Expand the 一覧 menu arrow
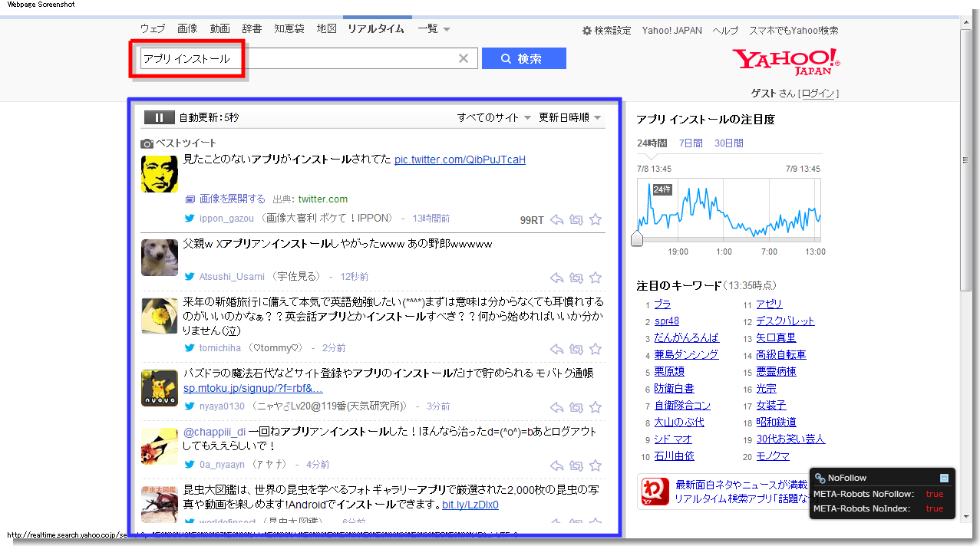This screenshot has height=546, width=980. pos(447,29)
